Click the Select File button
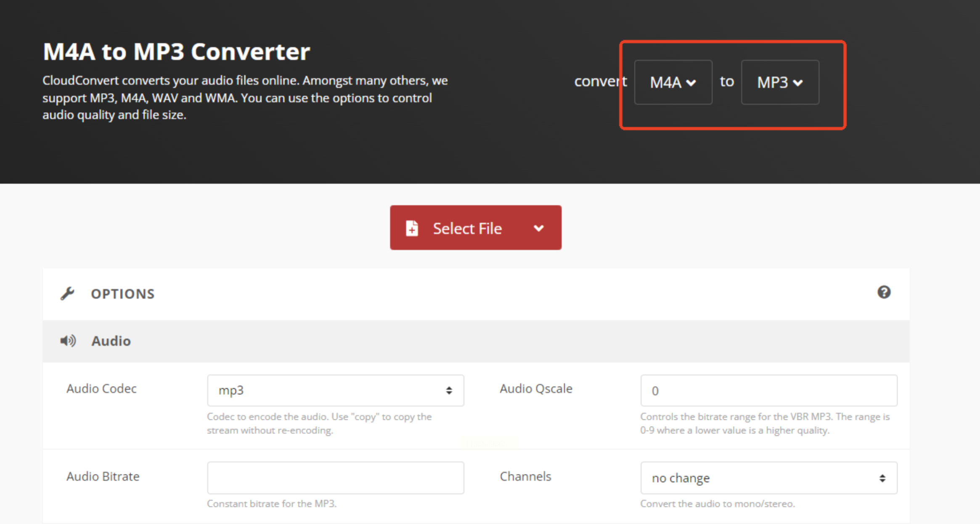The width and height of the screenshot is (980, 524). (x=475, y=228)
